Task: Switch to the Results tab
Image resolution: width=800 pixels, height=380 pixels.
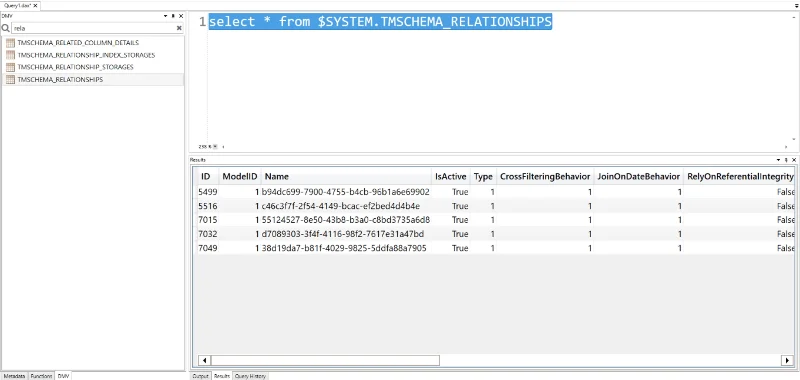Action: tap(221, 376)
